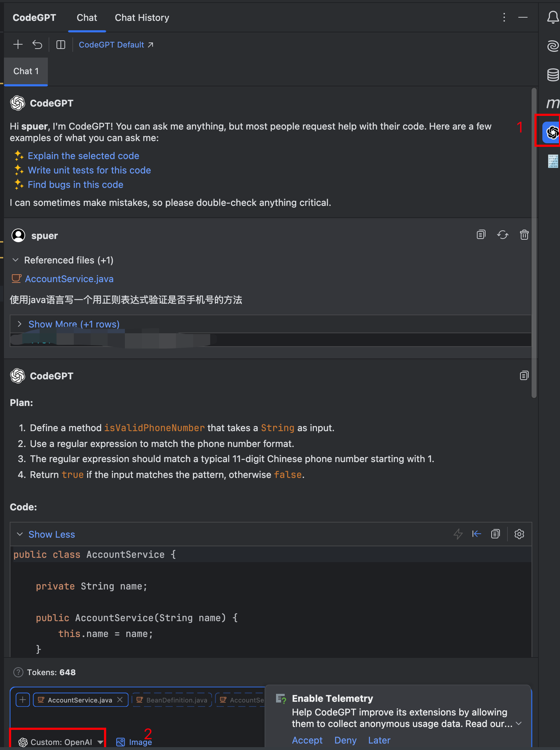Open the spiral tool window icon

(x=553, y=46)
